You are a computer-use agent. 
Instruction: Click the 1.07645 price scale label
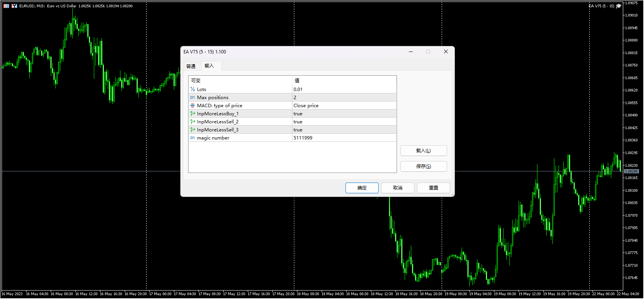pyautogui.click(x=632, y=278)
